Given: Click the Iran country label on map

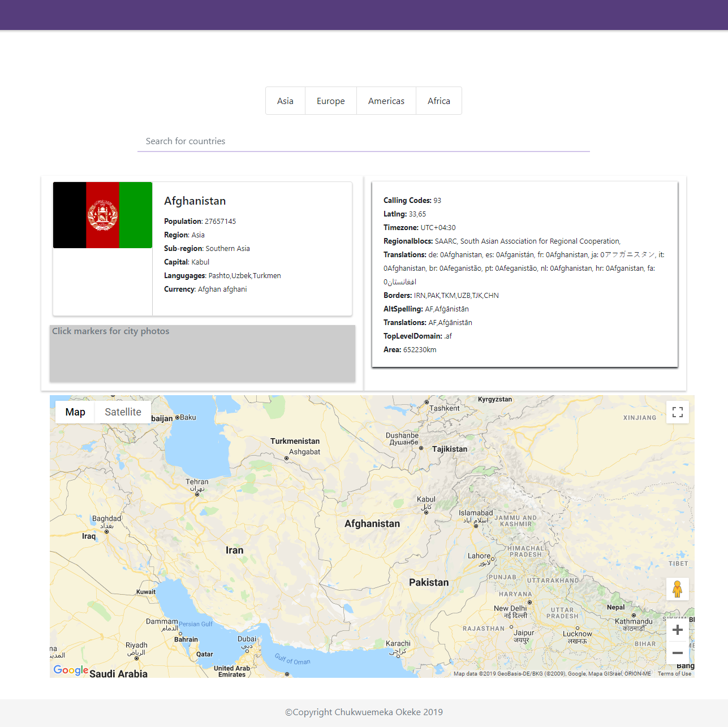Looking at the screenshot, I should [234, 550].
